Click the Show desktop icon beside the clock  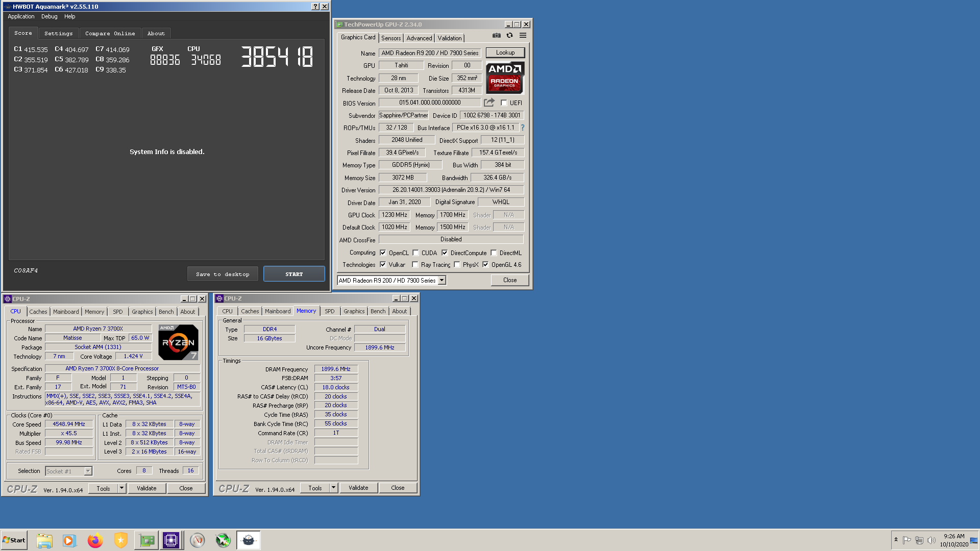(x=974, y=540)
